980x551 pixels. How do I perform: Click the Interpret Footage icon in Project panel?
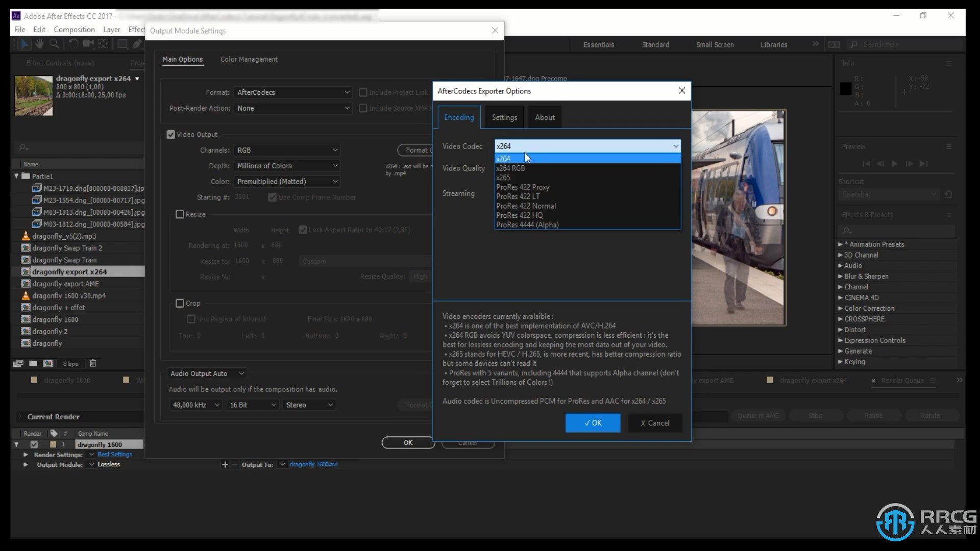point(18,363)
